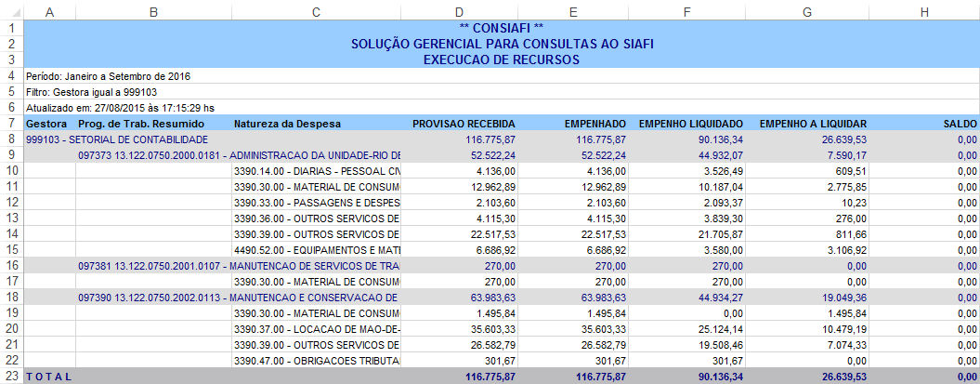Click empenhado value 12.962,89 in row 11
Image resolution: width=980 pixels, height=384 pixels.
click(573, 186)
